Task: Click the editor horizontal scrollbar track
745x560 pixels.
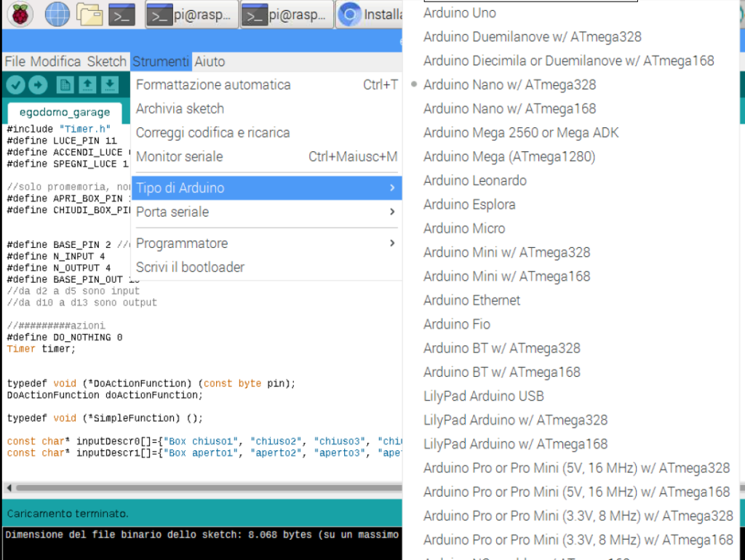Action: [209, 488]
